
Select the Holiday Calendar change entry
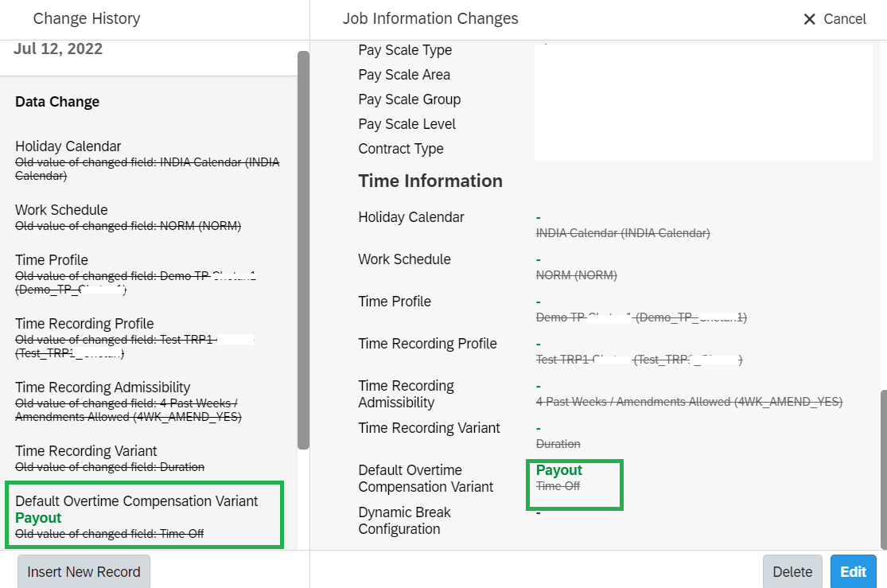pyautogui.click(x=148, y=161)
